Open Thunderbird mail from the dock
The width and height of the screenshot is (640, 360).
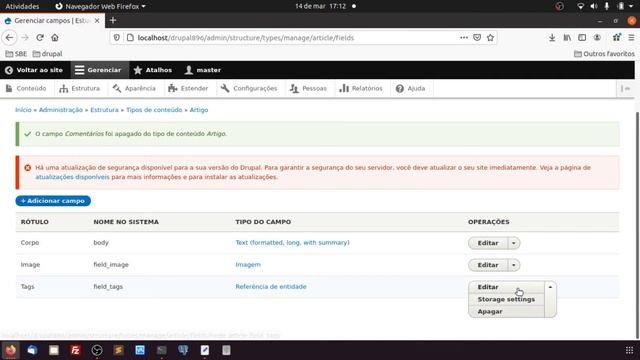click(x=32, y=350)
